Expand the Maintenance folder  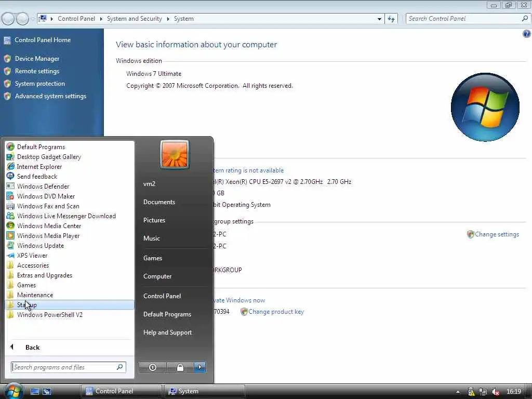pyautogui.click(x=35, y=295)
